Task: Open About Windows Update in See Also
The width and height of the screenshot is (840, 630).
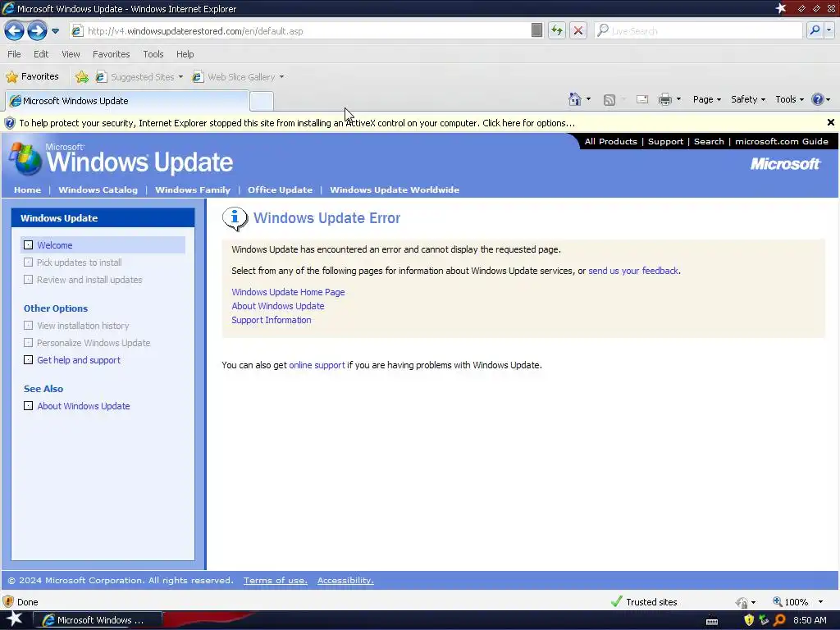Action: pos(84,406)
